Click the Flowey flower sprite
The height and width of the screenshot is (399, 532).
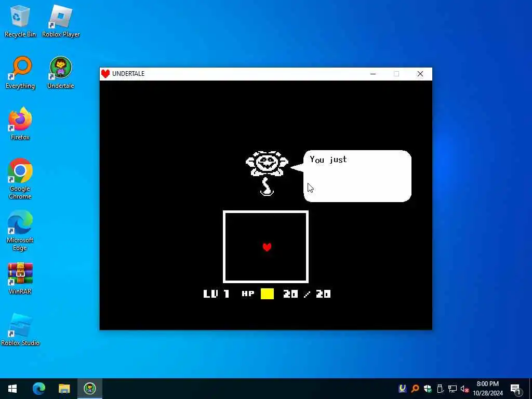pyautogui.click(x=267, y=174)
